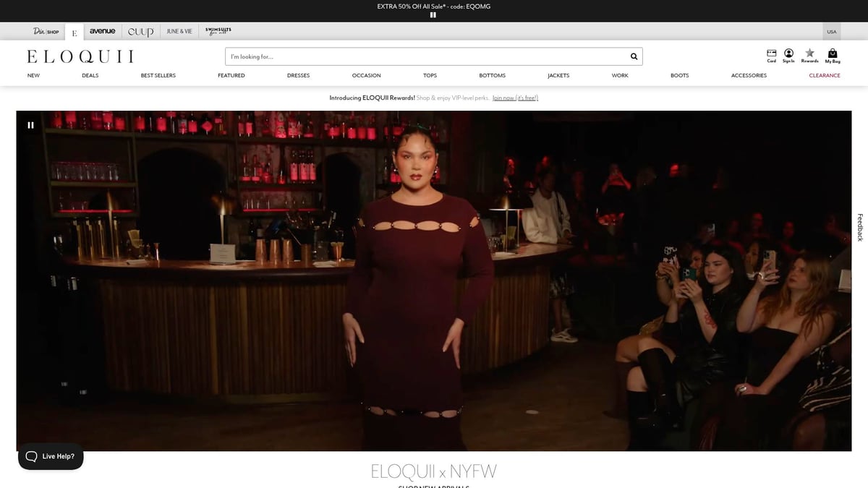Screen dimensions: 868x488
Task: Select the Avenue brand tab
Action: 102,31
